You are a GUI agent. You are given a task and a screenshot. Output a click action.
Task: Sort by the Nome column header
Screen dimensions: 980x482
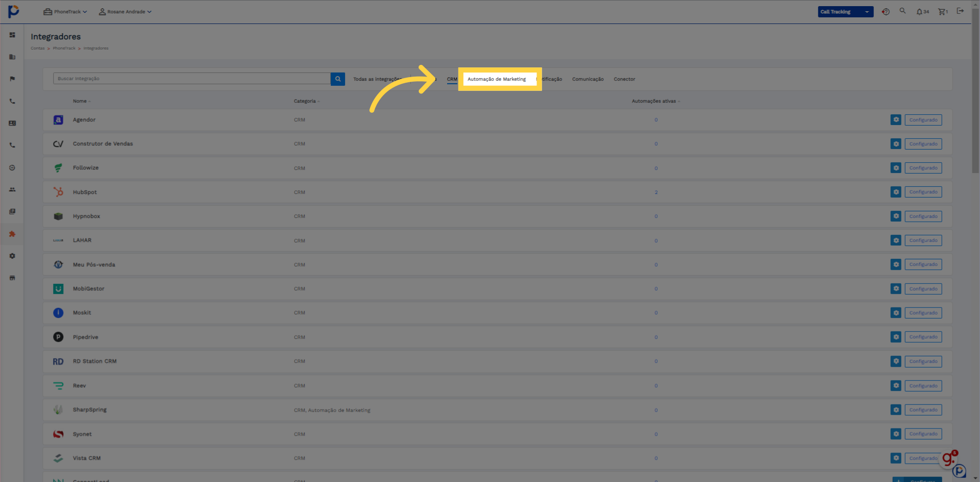[x=82, y=101]
